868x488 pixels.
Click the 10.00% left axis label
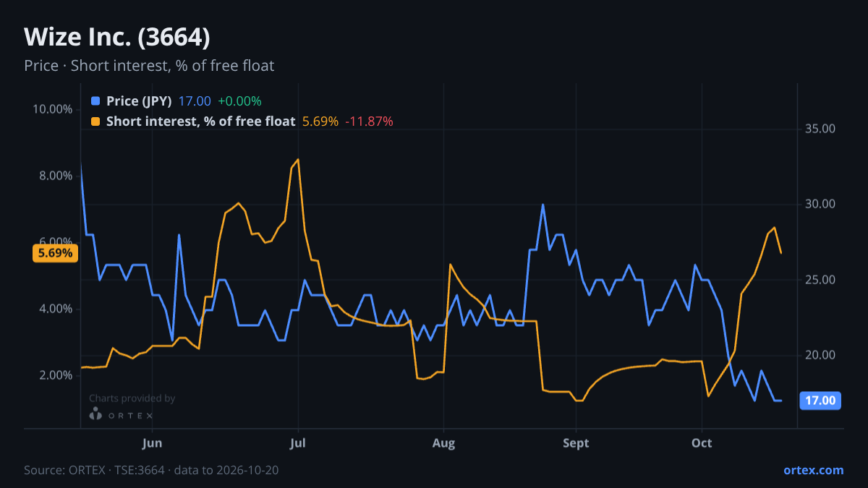coord(52,109)
